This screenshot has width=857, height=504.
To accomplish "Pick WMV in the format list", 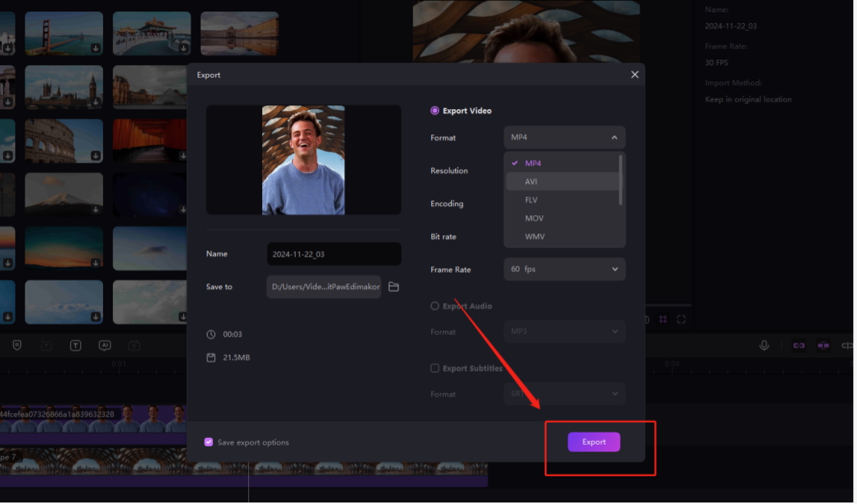I will click(x=534, y=237).
